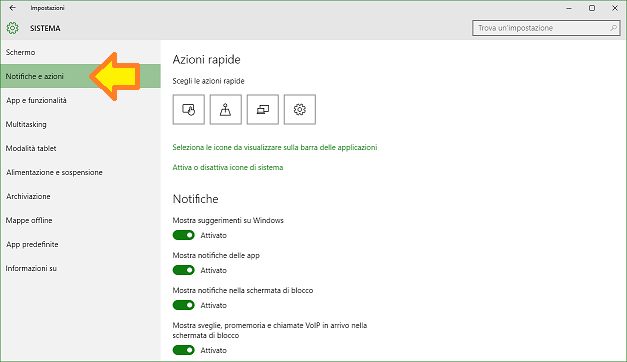627x362 pixels.
Task: Open App predefinite settings
Action: tap(81, 244)
